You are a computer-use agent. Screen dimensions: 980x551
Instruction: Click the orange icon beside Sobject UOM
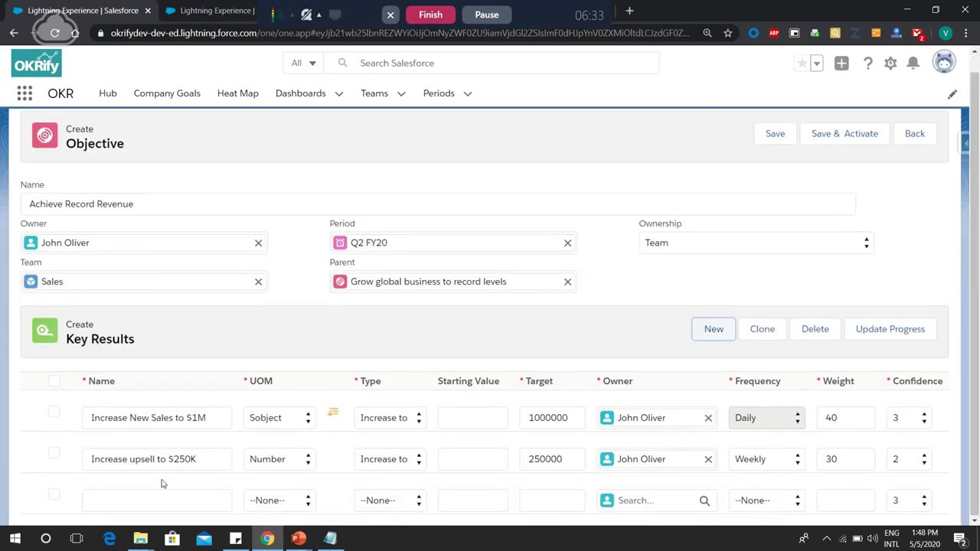pyautogui.click(x=333, y=412)
